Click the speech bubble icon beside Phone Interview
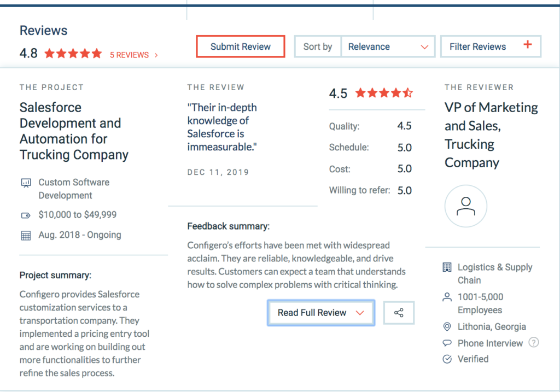The image size is (560, 392). point(447,343)
